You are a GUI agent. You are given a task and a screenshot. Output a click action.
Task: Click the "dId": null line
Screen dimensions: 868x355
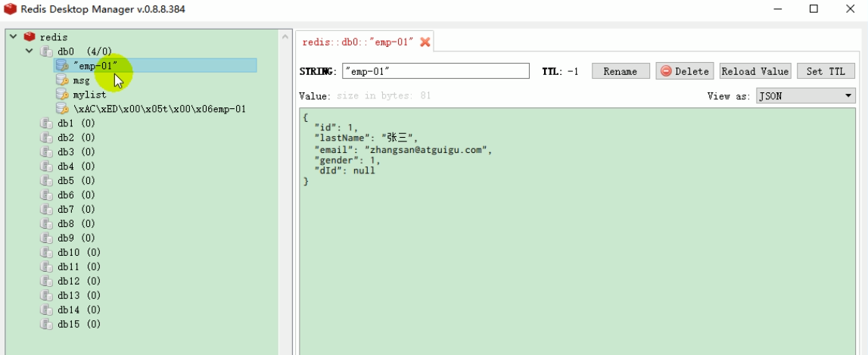(x=344, y=170)
